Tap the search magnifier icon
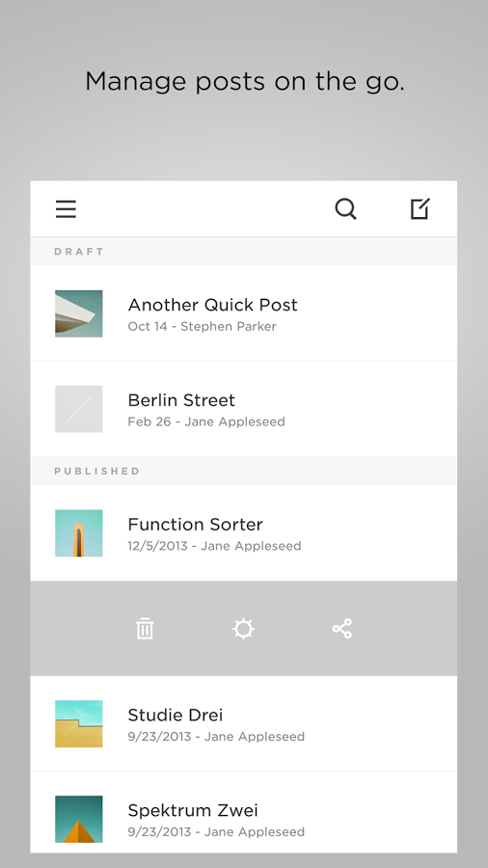 pos(346,209)
